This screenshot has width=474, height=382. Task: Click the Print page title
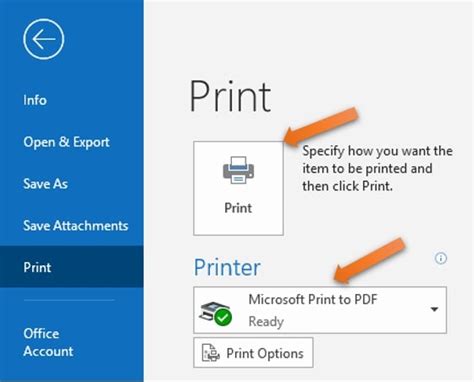click(230, 96)
